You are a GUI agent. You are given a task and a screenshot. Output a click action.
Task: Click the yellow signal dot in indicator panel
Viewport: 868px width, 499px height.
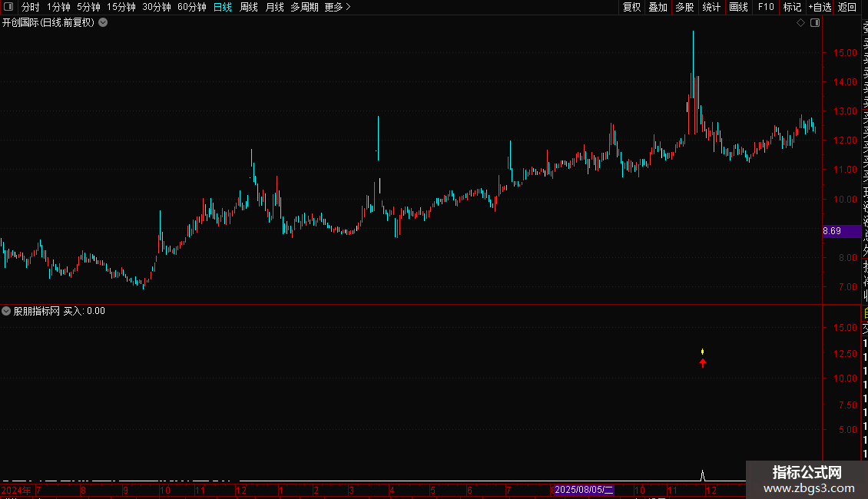click(703, 352)
